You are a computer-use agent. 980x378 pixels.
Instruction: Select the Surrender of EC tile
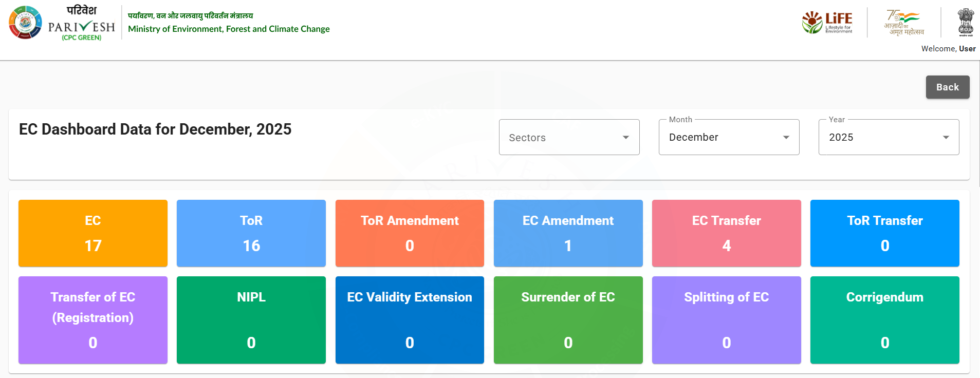(x=568, y=319)
